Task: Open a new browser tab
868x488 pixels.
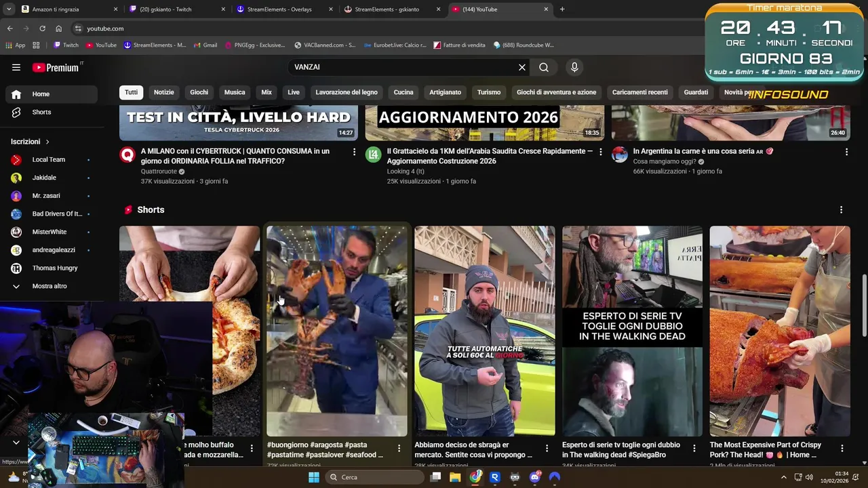Action: point(562,9)
